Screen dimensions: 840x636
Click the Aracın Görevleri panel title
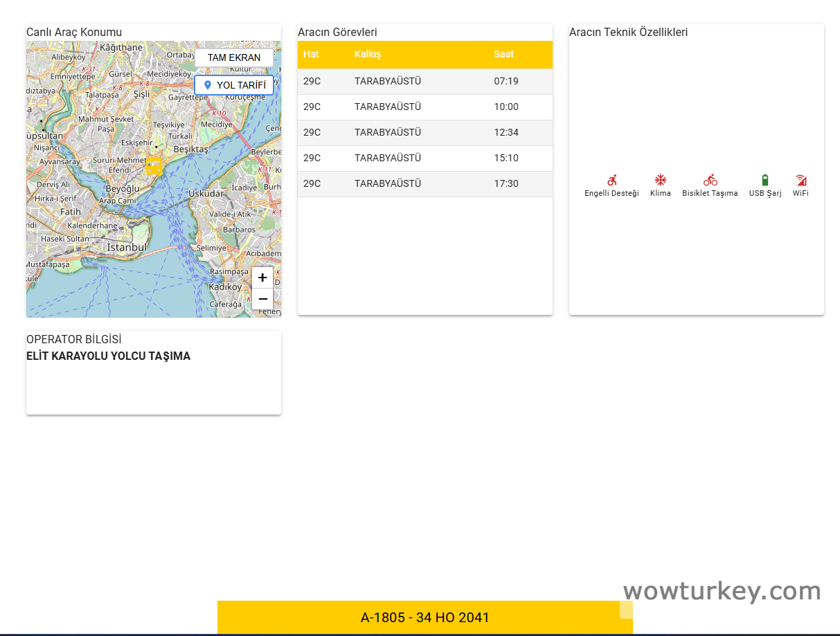(x=334, y=32)
